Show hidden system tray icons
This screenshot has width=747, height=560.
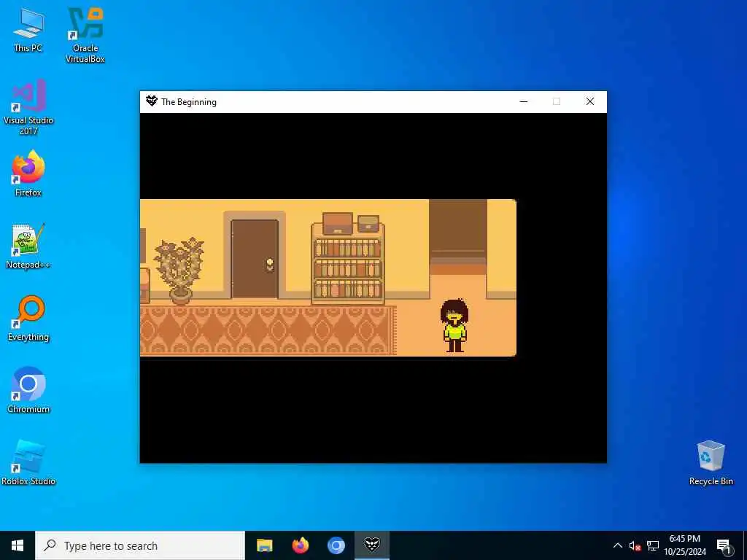(x=617, y=545)
